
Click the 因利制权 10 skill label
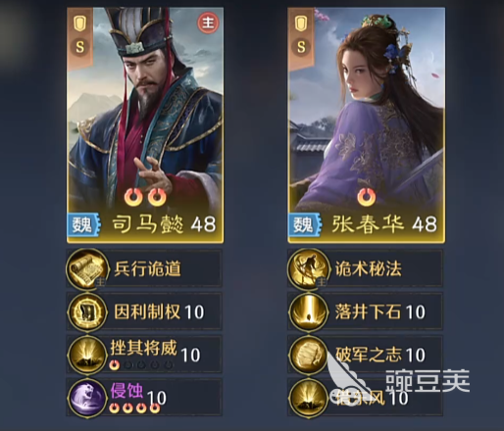click(159, 311)
